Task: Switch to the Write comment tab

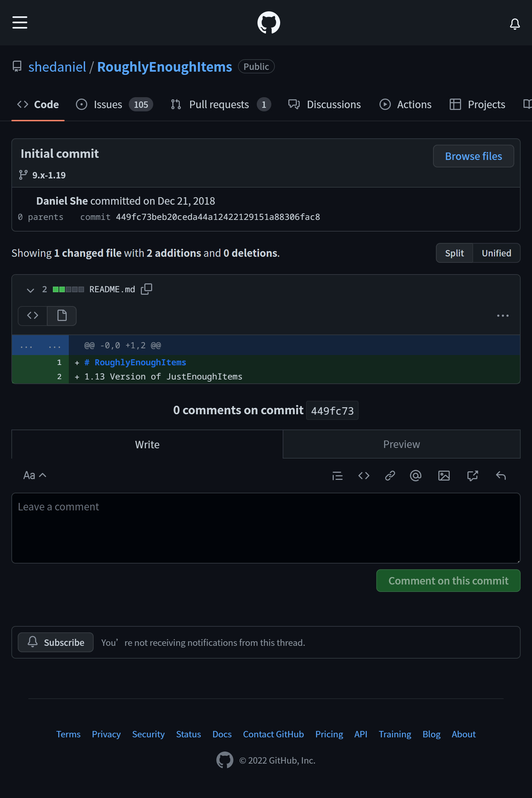Action: coord(147,444)
